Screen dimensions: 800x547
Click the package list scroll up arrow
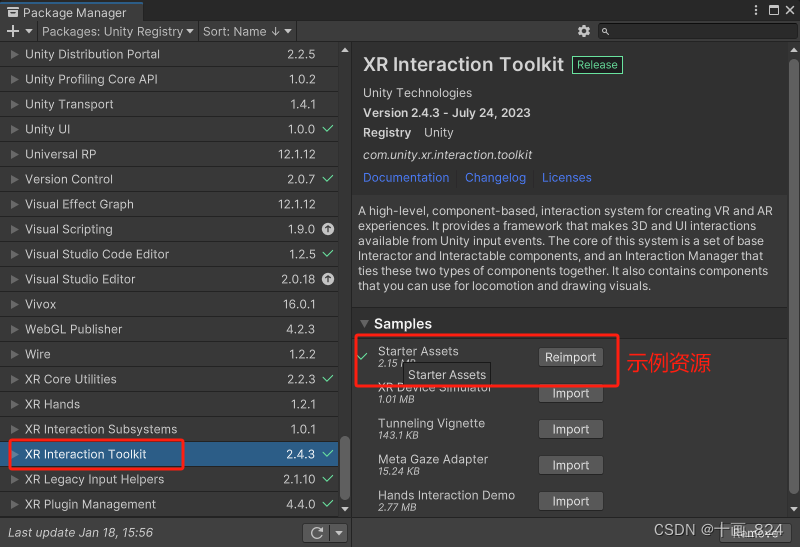click(345, 50)
